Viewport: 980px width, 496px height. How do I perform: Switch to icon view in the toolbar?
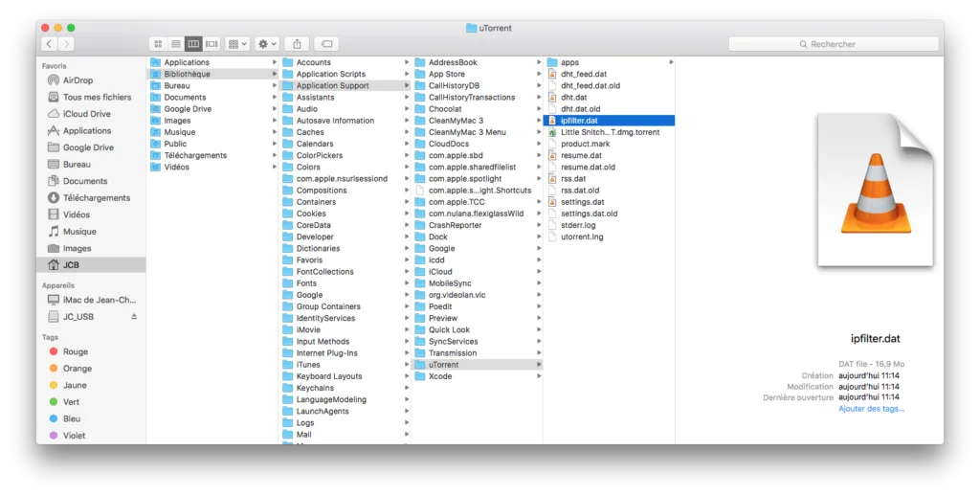click(158, 44)
